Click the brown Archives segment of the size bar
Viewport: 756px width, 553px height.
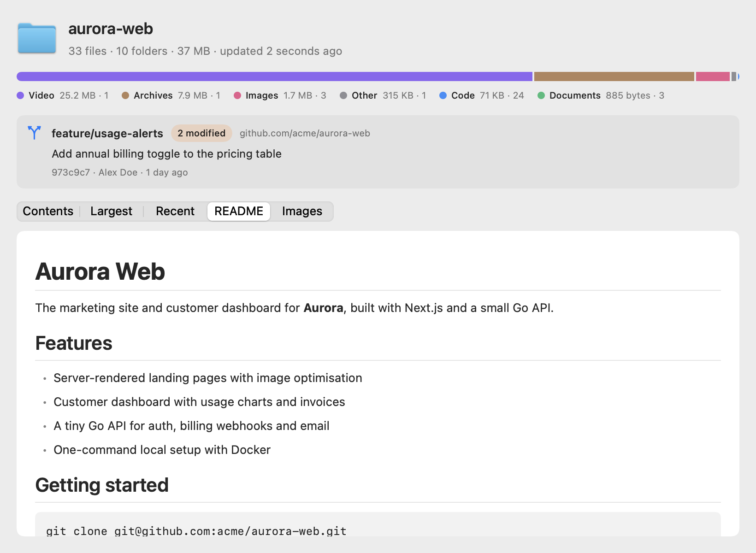(614, 76)
